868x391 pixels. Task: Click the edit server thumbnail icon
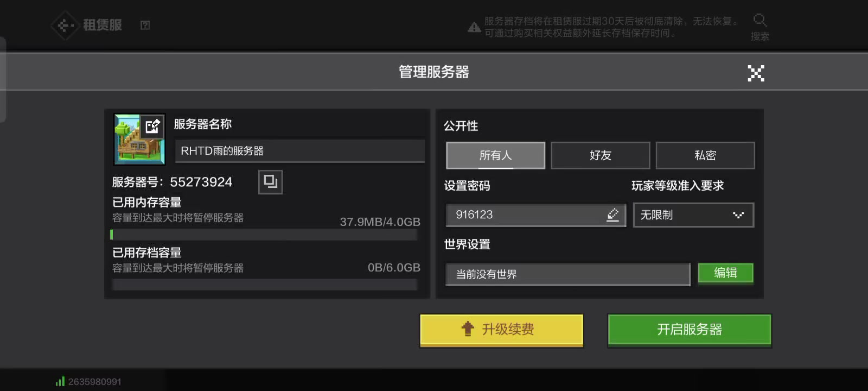coord(152,126)
